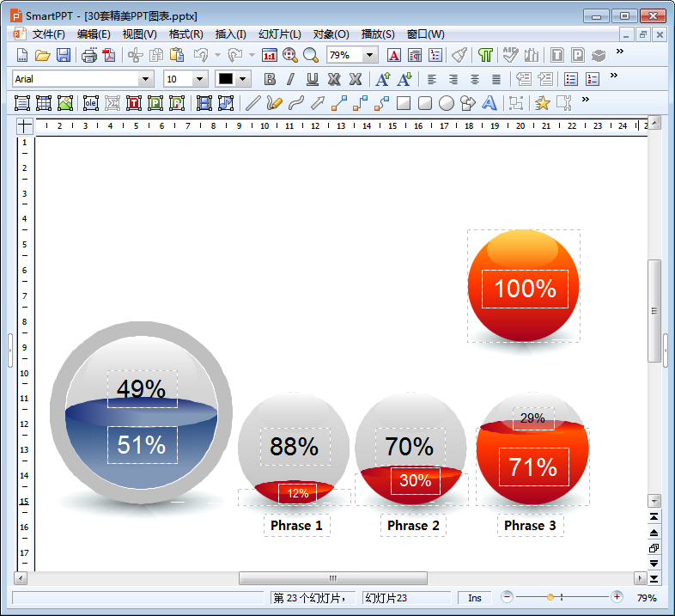This screenshot has height=616, width=675.
Task: Insert an OLE object frame
Action: [91, 103]
